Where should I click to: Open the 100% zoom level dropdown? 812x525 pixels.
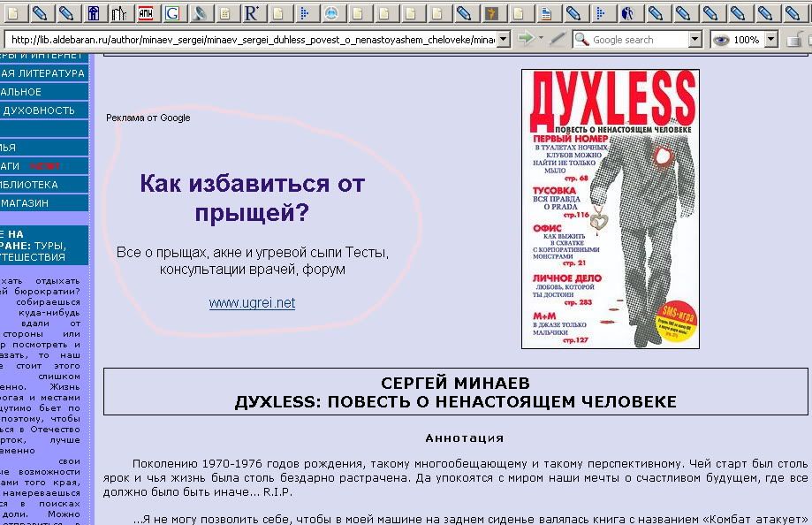pos(771,40)
